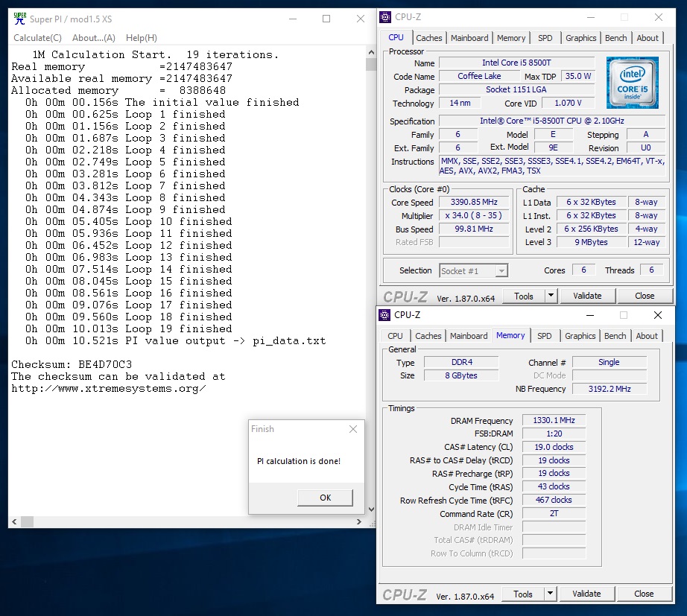Click the Checksum: BE4D70C3 line
Screen dimensions: 687x616
click(72, 364)
